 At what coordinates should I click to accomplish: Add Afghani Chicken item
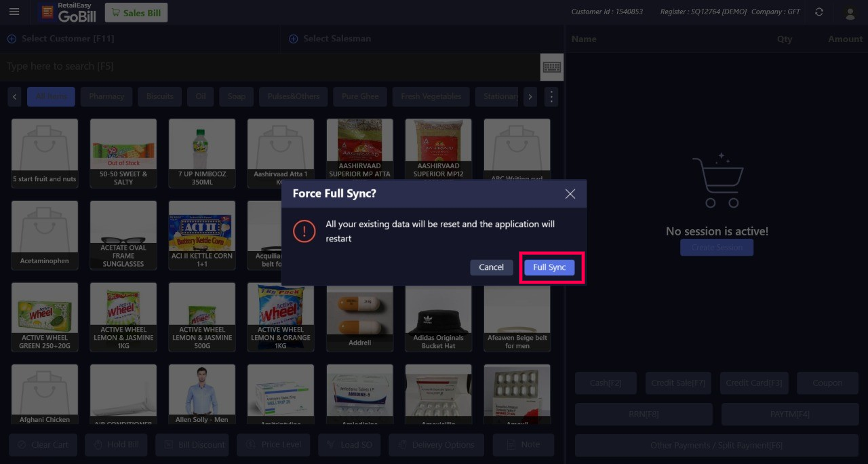click(45, 395)
